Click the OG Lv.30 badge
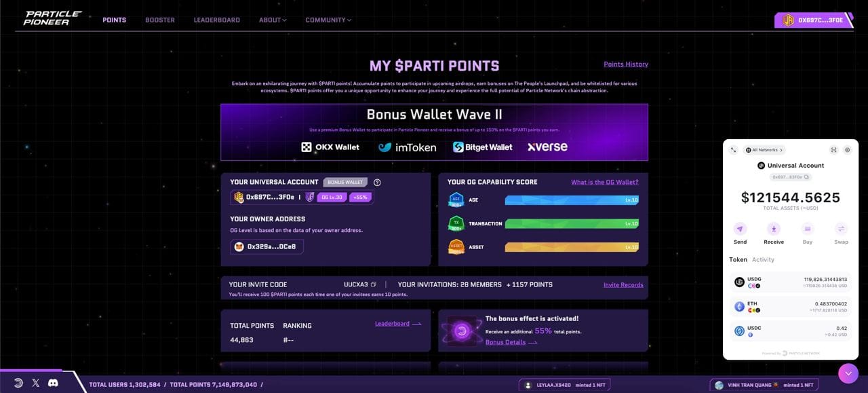This screenshot has height=393, width=868. (x=332, y=197)
